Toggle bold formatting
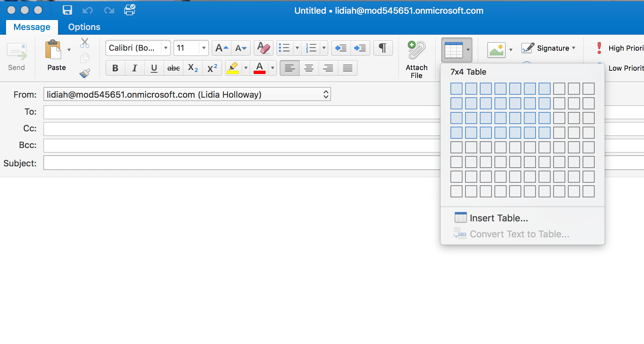The width and height of the screenshot is (644, 344). pos(115,68)
